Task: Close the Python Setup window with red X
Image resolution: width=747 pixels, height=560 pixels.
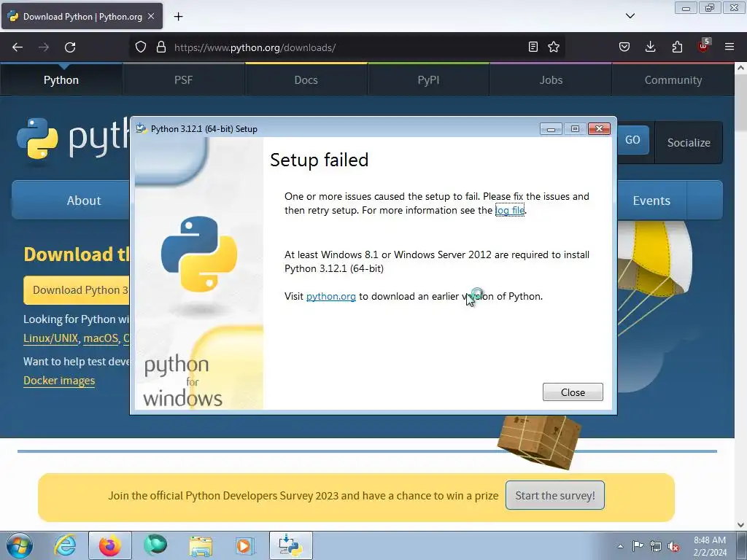Action: click(x=600, y=128)
